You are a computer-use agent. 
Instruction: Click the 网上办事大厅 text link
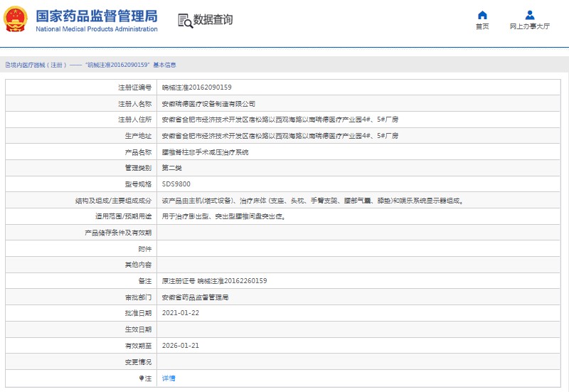(529, 26)
